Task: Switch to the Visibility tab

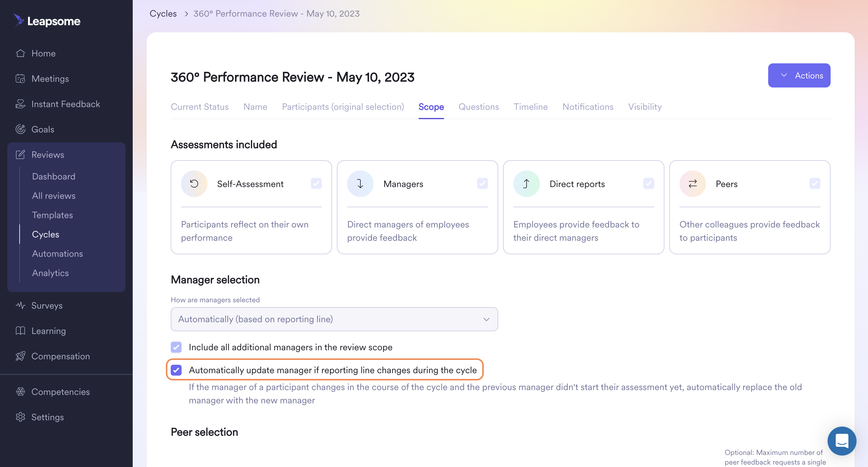Action: [645, 107]
